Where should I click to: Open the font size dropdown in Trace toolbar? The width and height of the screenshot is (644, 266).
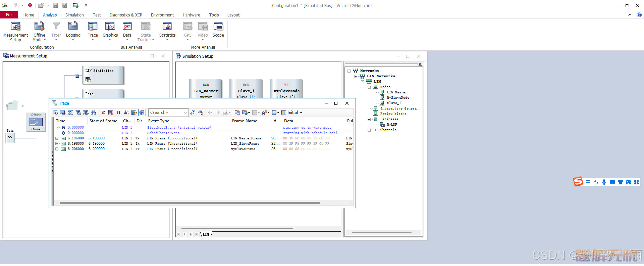(x=265, y=113)
